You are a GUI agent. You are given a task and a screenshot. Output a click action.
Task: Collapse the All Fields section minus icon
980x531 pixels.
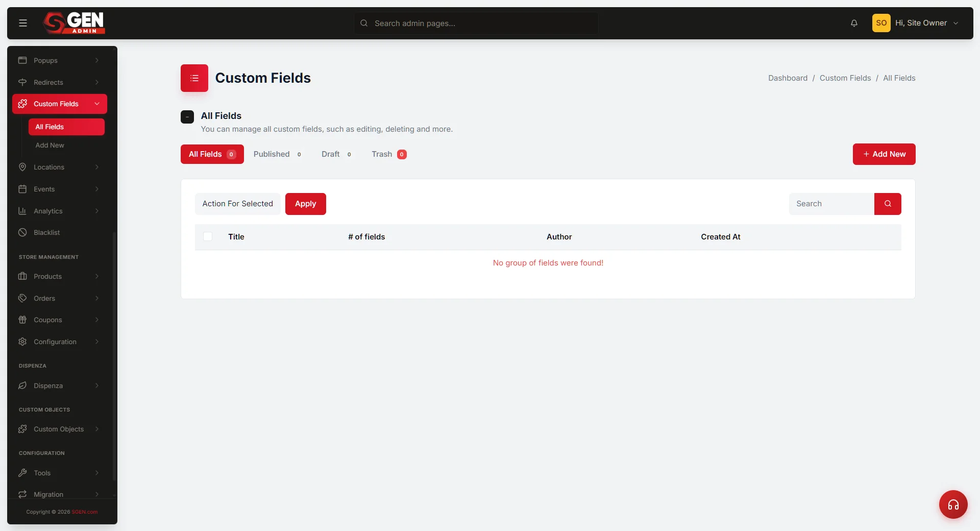[x=187, y=117]
